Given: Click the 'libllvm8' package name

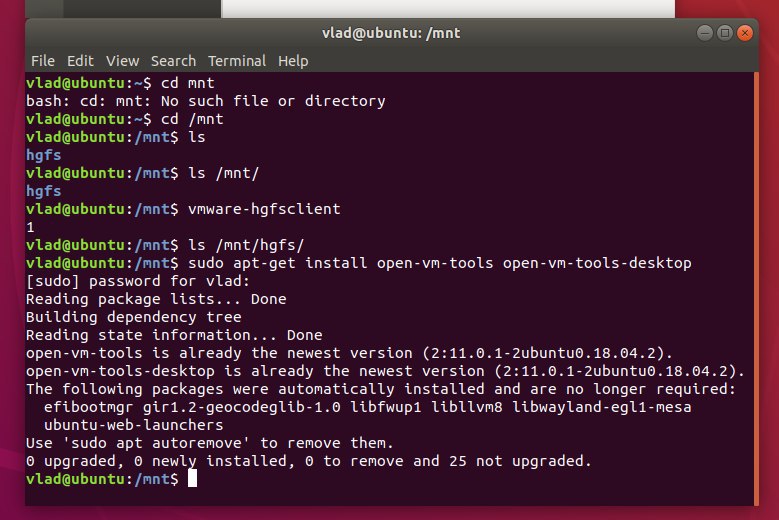Looking at the screenshot, I should (x=467, y=407).
